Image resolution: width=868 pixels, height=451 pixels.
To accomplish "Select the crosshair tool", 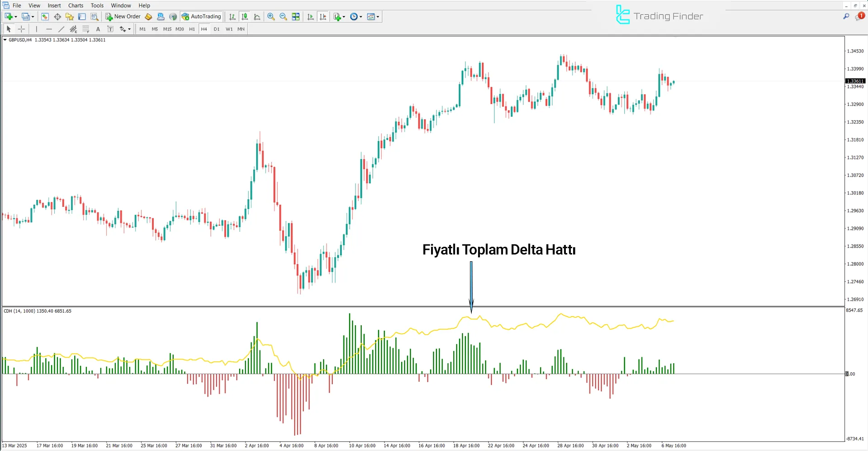I will pos(21,29).
